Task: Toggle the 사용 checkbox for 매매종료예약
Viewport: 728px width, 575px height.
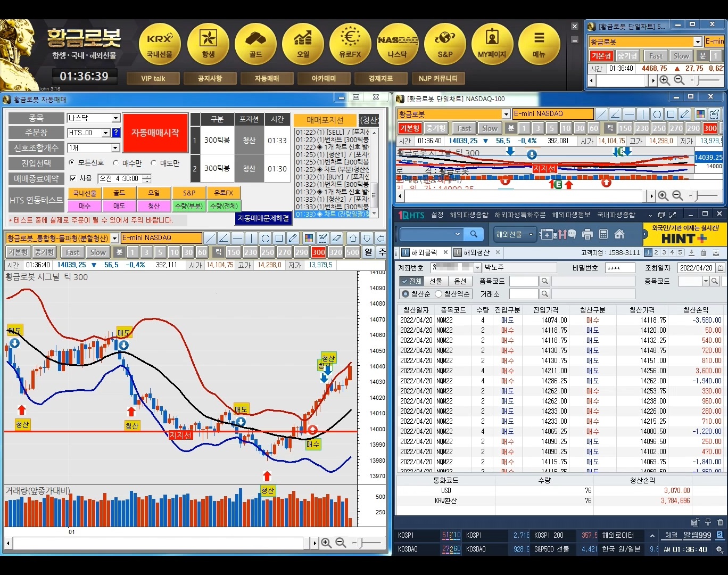Action: click(x=73, y=178)
